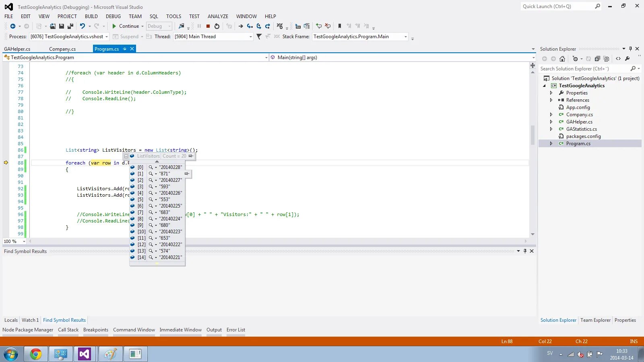Select packages.config in Solution Explorer
This screenshot has height=362, width=644.
(x=583, y=136)
